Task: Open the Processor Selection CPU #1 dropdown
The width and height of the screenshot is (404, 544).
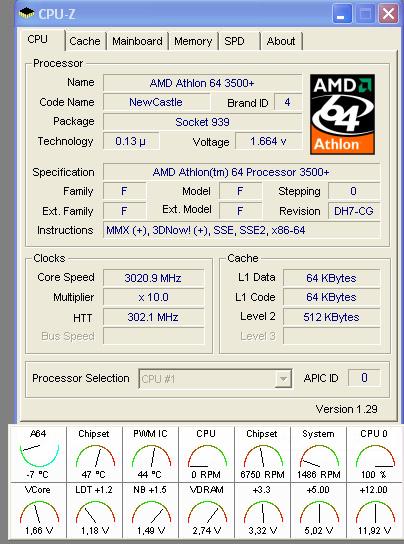Action: pyautogui.click(x=215, y=379)
